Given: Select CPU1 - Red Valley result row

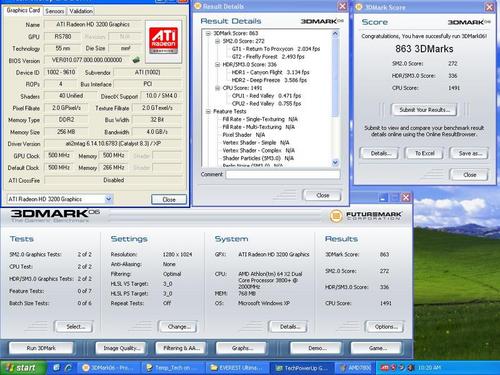Looking at the screenshot, I should [x=266, y=96].
